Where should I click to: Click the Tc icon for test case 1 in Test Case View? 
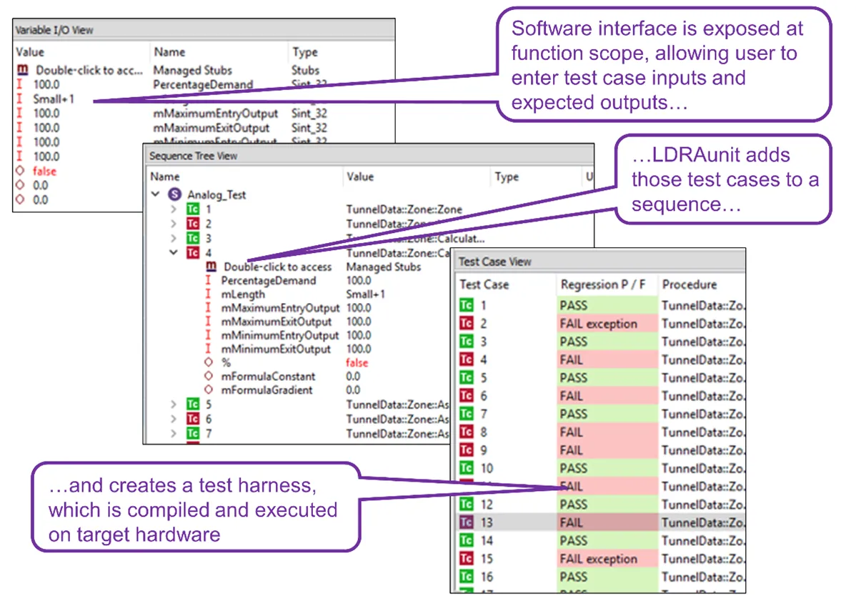coord(466,305)
